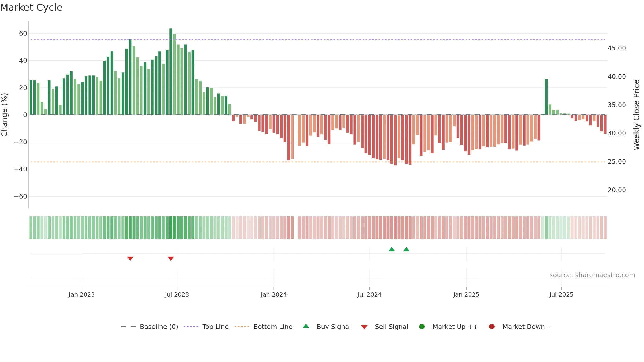Click the 20.00 right-axis price label
The image size is (644, 362).
[617, 190]
